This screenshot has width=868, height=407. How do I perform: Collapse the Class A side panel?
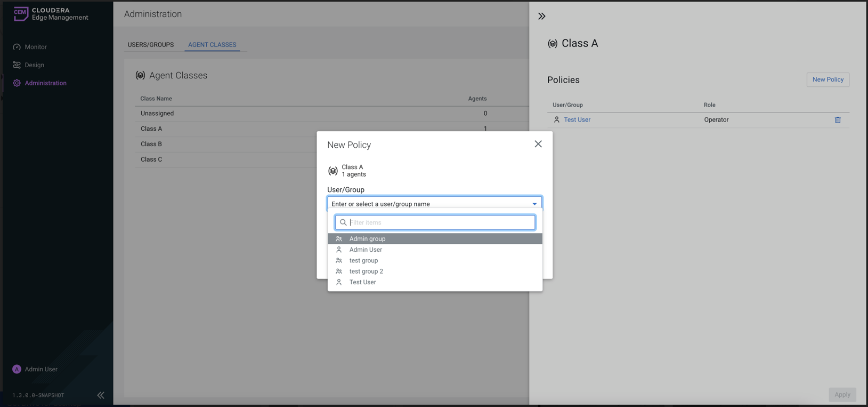pyautogui.click(x=542, y=16)
